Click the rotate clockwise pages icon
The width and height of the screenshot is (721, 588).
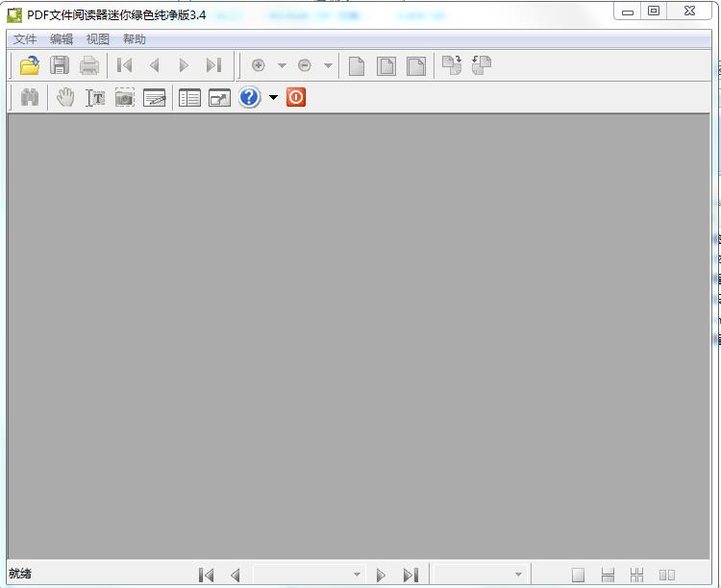point(451,65)
